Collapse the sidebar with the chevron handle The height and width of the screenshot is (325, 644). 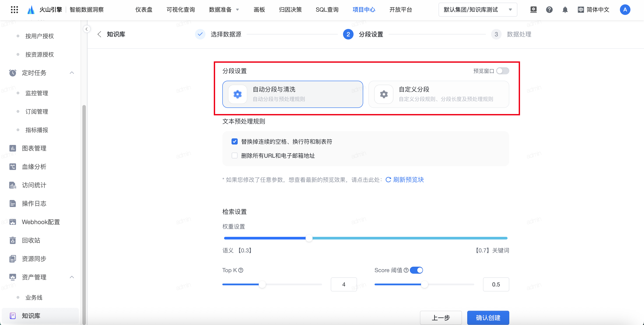(87, 29)
